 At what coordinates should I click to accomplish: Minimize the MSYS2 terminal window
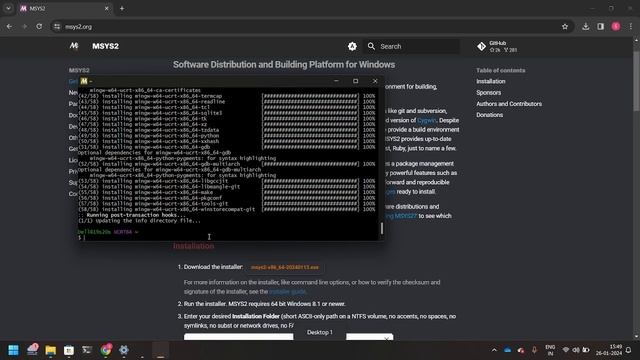(x=336, y=81)
